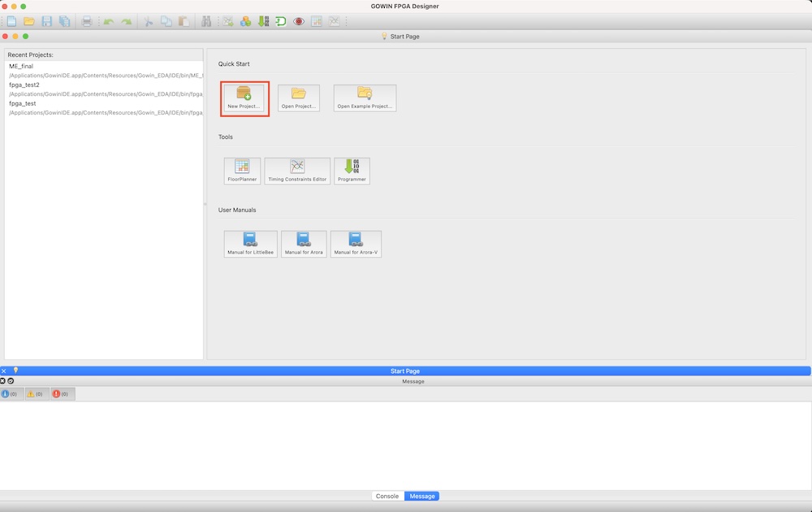Click the FloorPlanner grid icon in toolbar
Screen dimensions: 812x512
pos(317,21)
